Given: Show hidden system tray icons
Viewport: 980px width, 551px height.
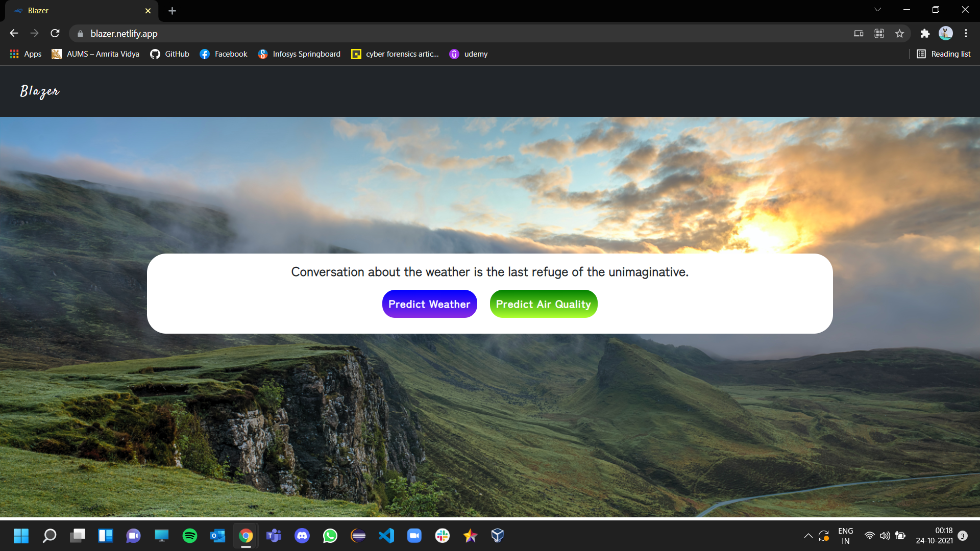Looking at the screenshot, I should click(x=808, y=536).
